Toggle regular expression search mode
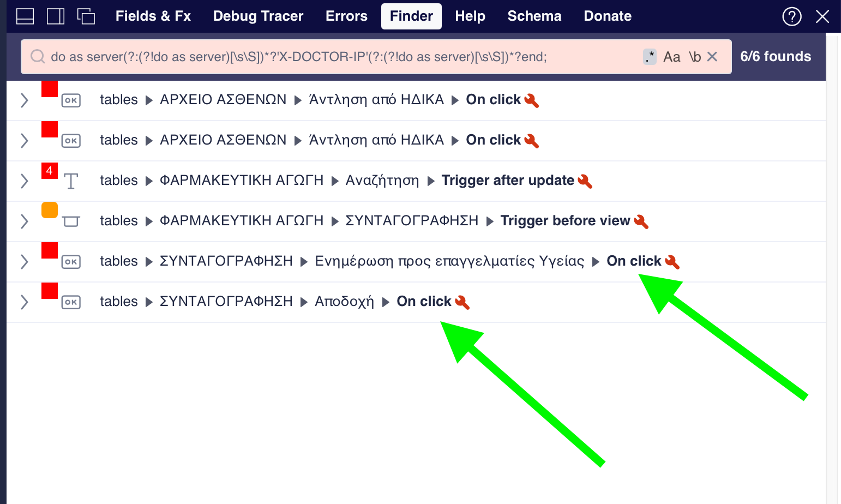841x504 pixels. coord(650,57)
